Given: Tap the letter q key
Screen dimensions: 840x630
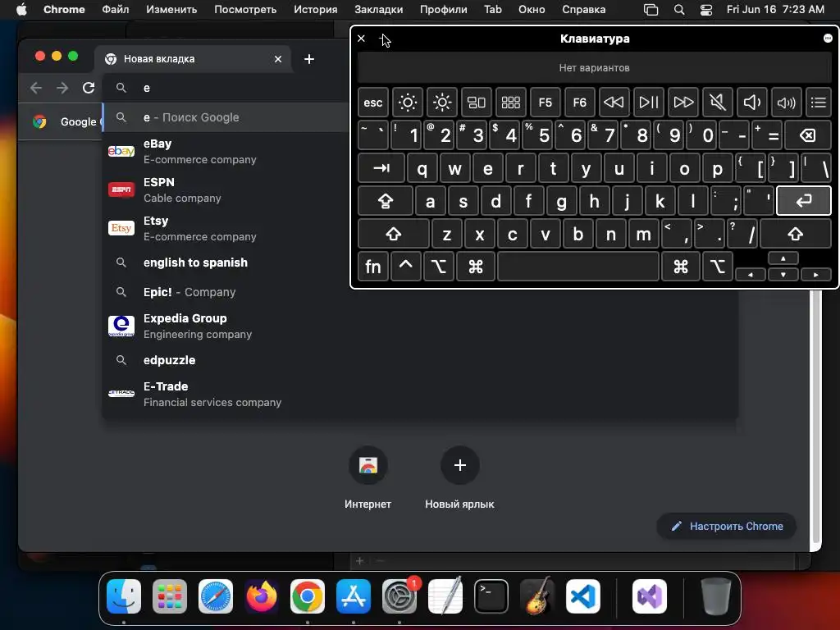Looking at the screenshot, I should tap(422, 168).
